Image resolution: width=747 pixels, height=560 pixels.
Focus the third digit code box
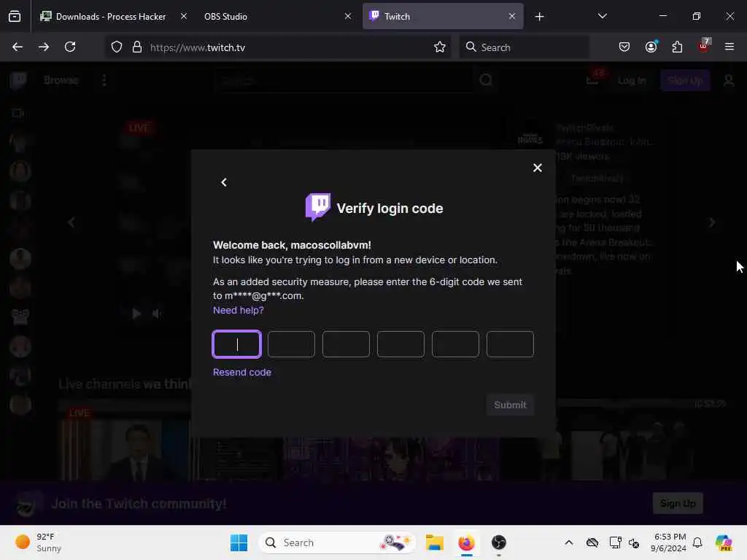tap(346, 344)
